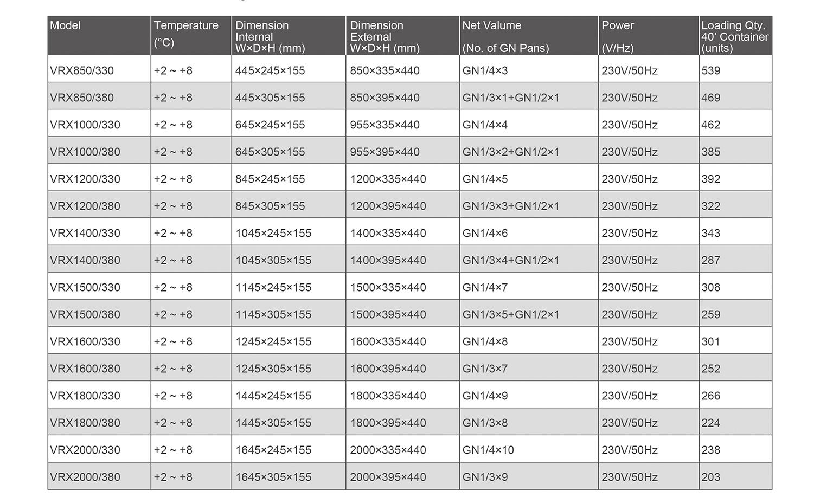Screen dimensions: 820x504
Task: Click the VRX850/330 model cell
Action: click(82, 70)
